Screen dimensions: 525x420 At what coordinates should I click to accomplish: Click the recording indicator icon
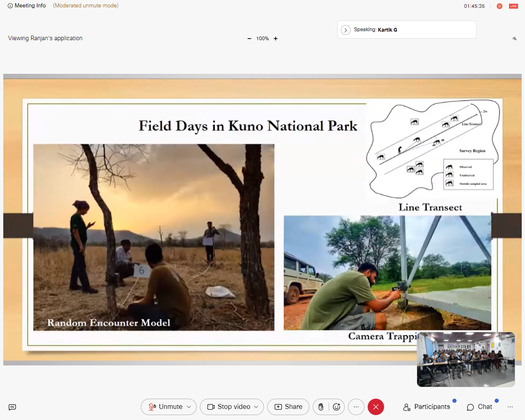tap(500, 6)
